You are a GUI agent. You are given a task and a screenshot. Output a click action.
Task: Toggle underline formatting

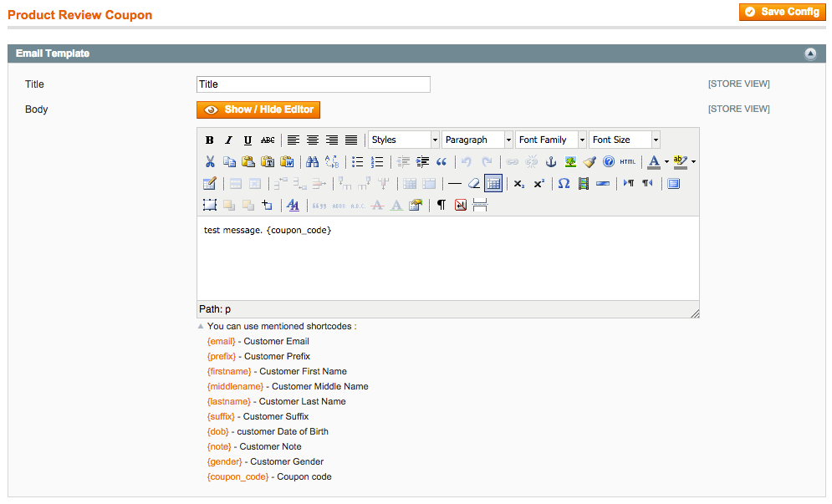click(248, 140)
